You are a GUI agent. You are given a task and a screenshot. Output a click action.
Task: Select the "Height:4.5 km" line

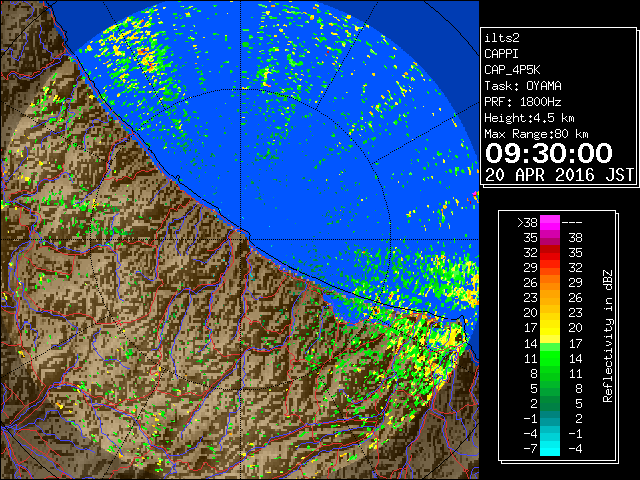pos(529,118)
